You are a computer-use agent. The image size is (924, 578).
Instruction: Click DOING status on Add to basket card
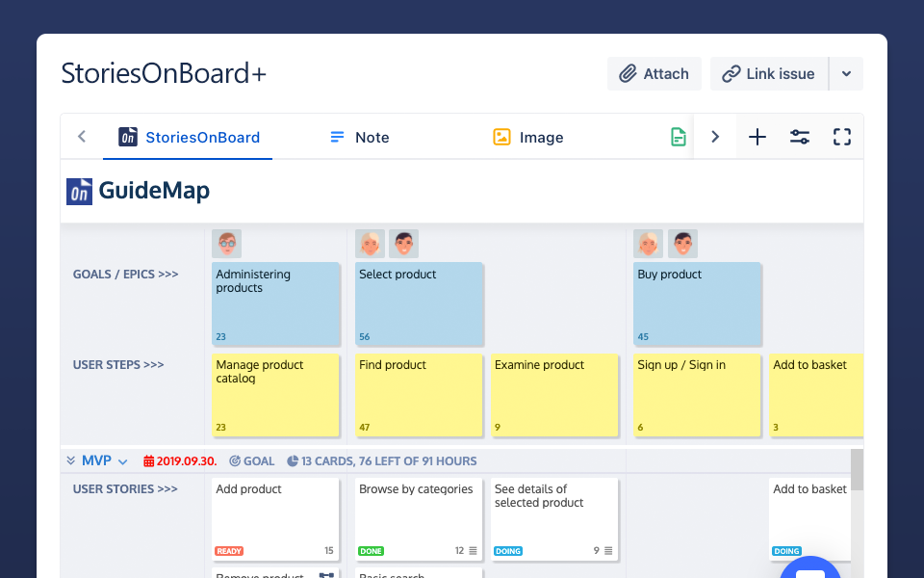tap(786, 551)
